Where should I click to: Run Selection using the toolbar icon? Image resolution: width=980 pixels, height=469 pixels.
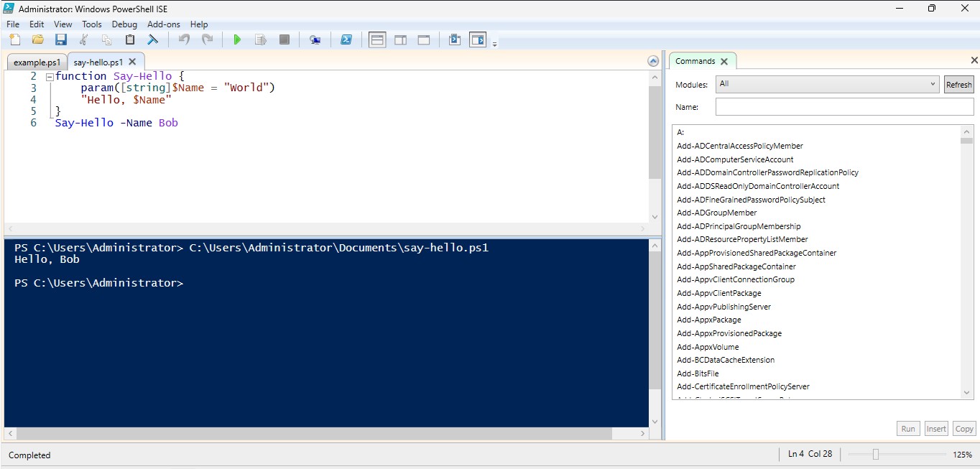pos(261,40)
